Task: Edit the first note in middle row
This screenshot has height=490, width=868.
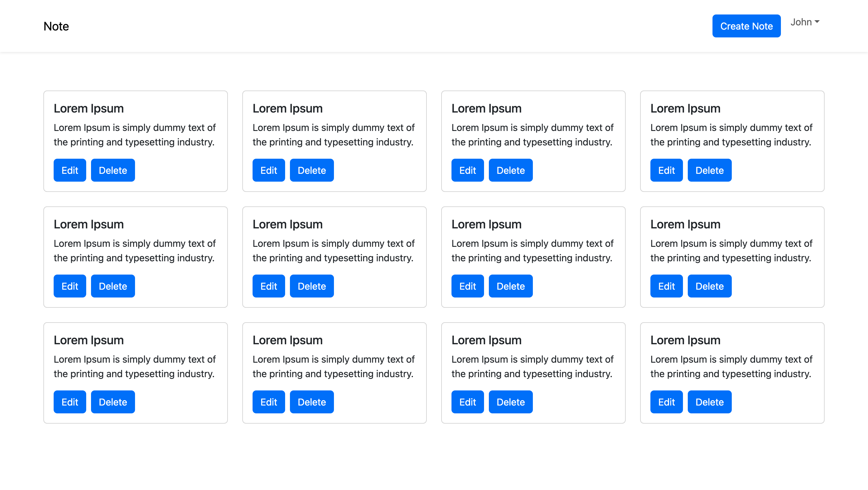Action: pos(70,286)
